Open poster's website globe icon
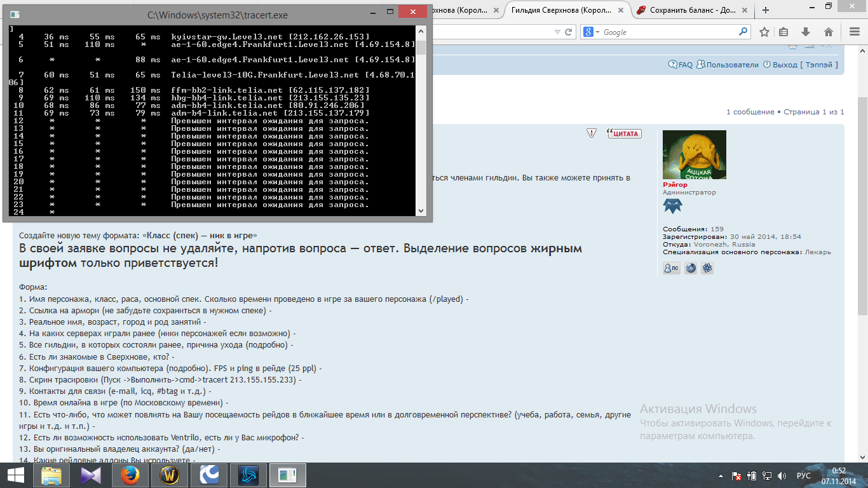The image size is (868, 488). 691,268
